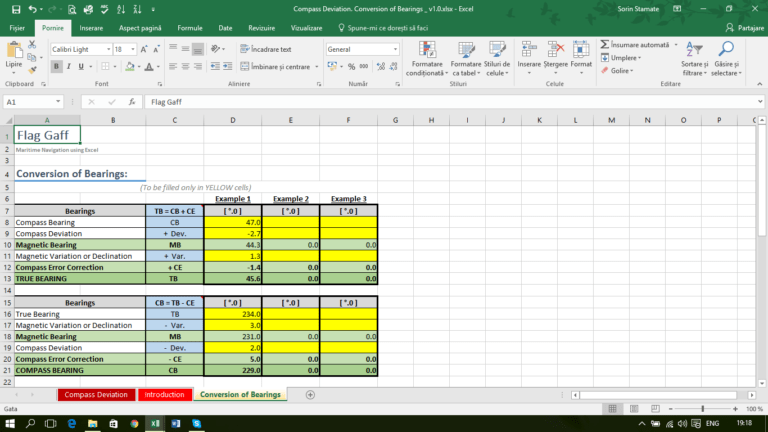
Task: Toggle Bold formatting
Action: pyautogui.click(x=56, y=66)
